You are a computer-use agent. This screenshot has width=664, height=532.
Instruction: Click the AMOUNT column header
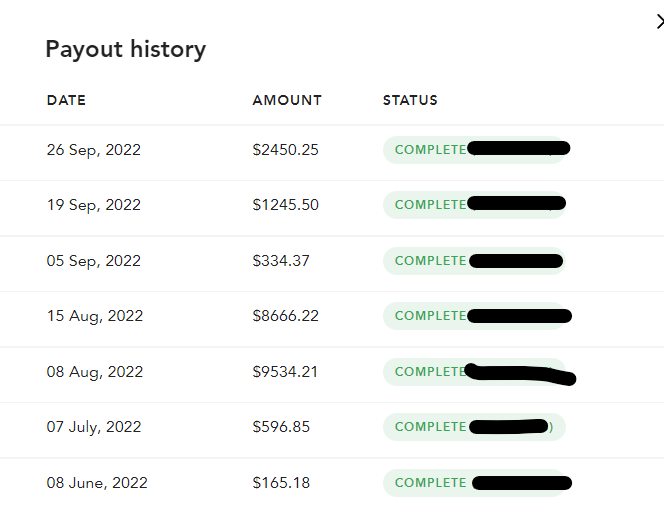[287, 100]
